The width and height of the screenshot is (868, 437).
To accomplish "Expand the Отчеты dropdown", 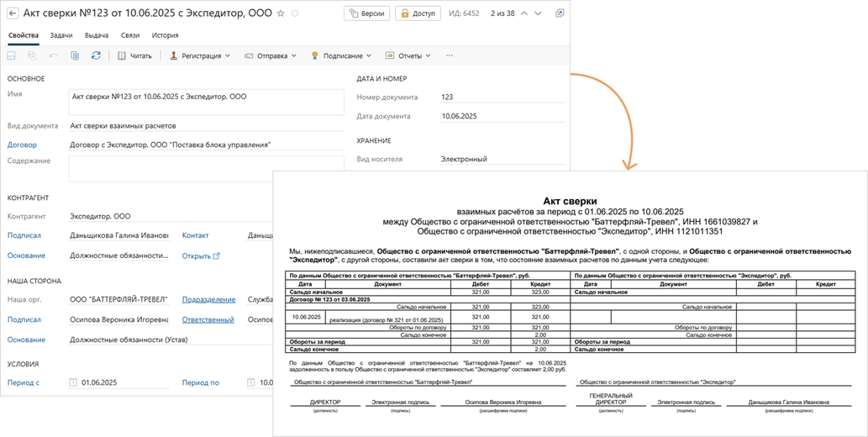I will pos(408,55).
